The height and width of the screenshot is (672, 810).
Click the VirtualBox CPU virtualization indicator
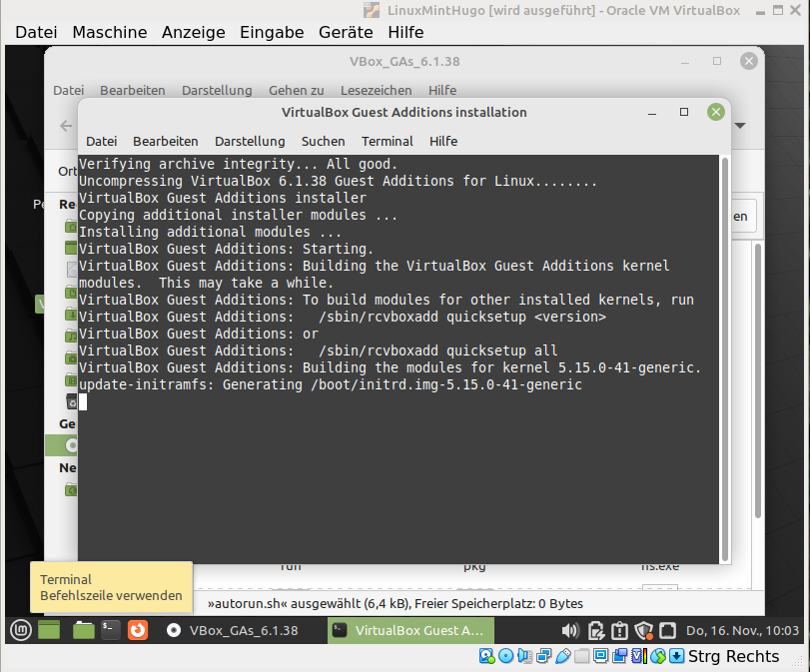click(x=639, y=656)
